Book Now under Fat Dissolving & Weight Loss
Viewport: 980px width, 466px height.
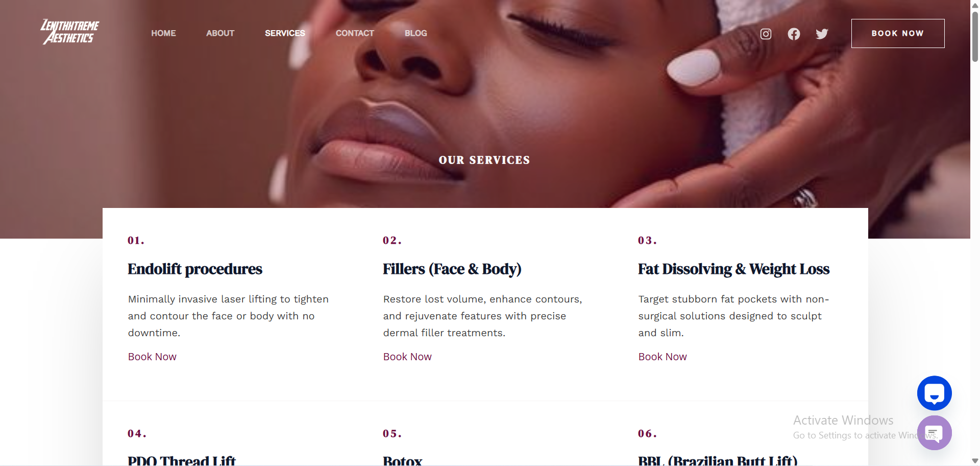(x=663, y=357)
